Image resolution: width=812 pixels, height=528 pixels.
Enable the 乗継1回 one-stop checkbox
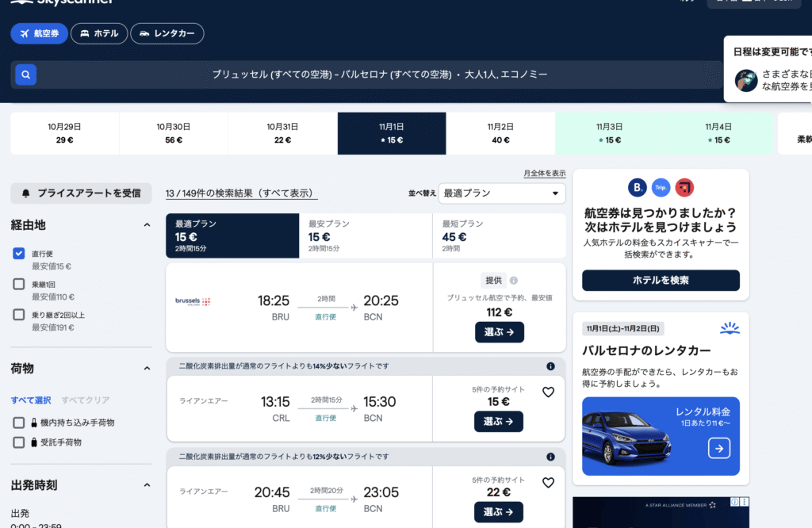[x=19, y=284]
